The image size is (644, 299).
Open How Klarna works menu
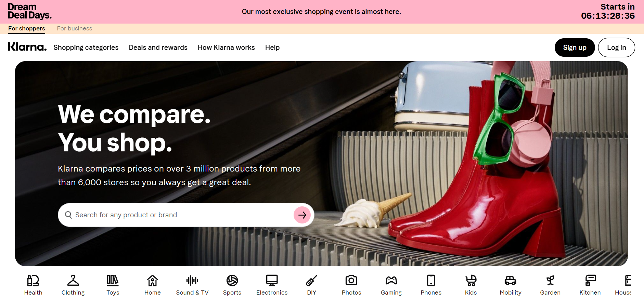226,47
